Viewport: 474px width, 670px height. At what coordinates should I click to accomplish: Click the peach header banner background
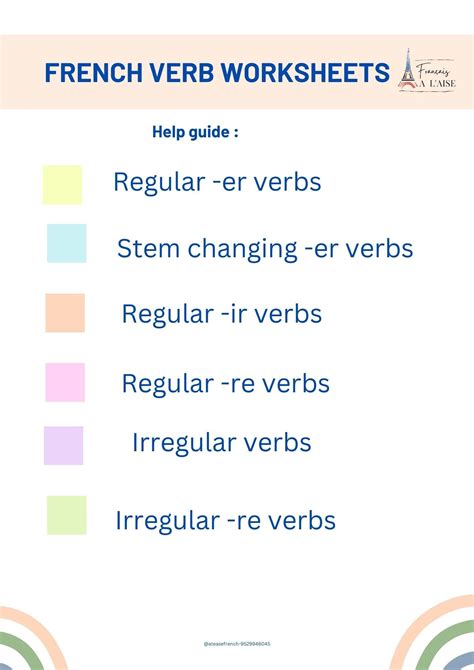[237, 72]
